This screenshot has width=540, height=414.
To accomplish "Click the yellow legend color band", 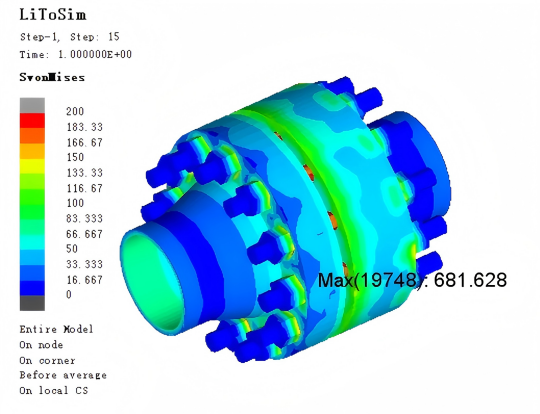I will tap(32, 166).
